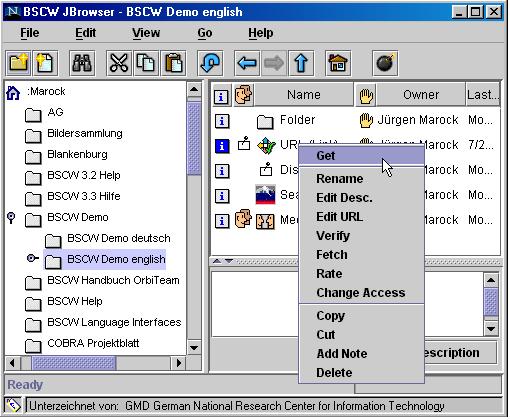The width and height of the screenshot is (510, 420).
Task: Click the URL link icon with checkmark
Action: (x=267, y=146)
